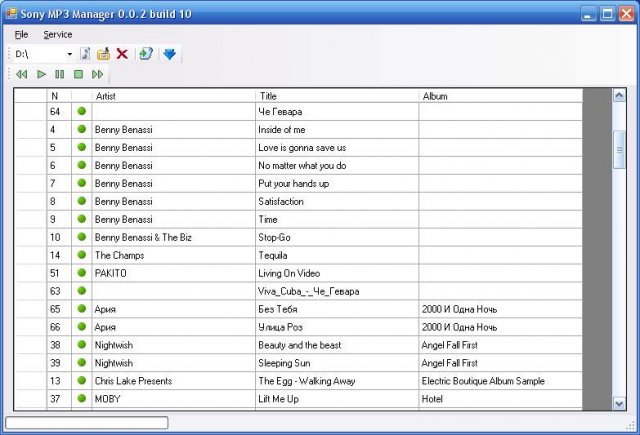
Task: Select the artist "Chris Lake Presents"
Action: tap(133, 381)
